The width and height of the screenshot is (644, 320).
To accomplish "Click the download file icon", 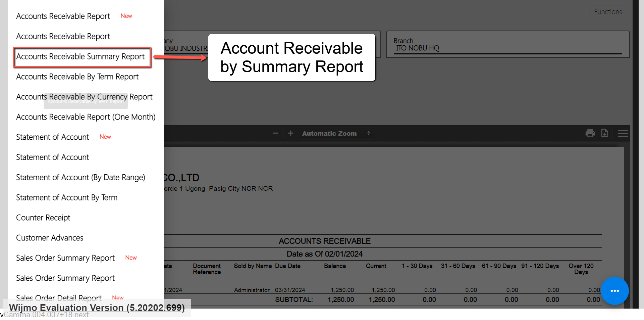I will point(604,133).
